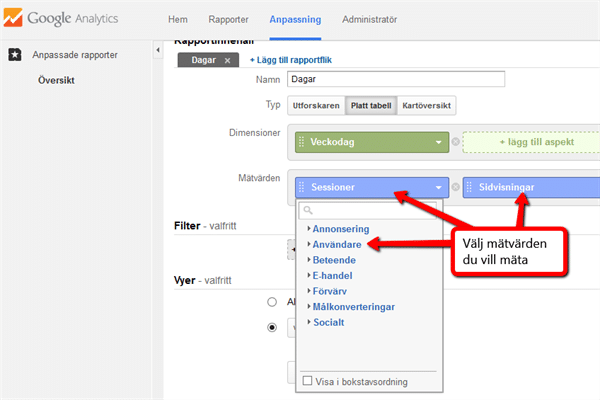
Task: Click the Sessioner drag handle
Action: [x=302, y=187]
